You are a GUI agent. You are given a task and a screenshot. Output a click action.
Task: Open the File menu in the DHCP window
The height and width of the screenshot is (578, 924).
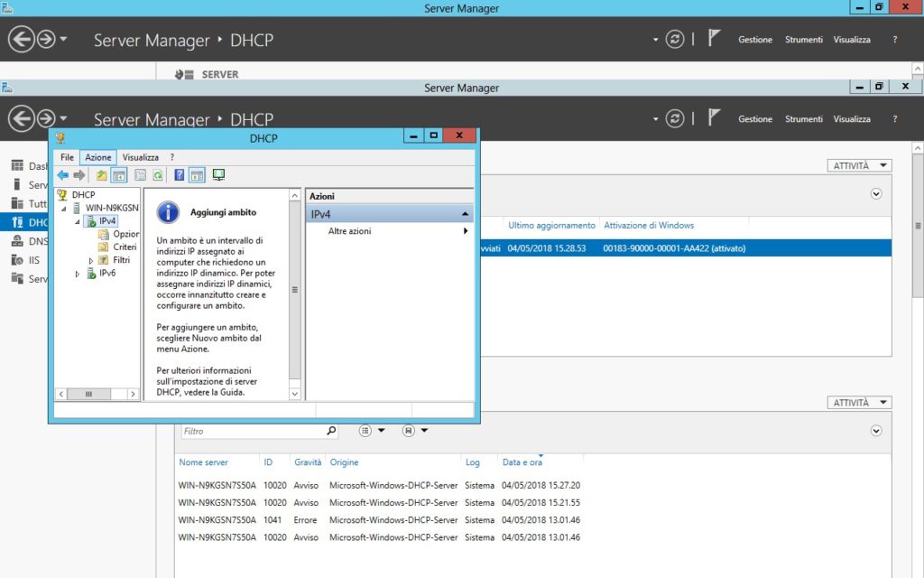67,157
